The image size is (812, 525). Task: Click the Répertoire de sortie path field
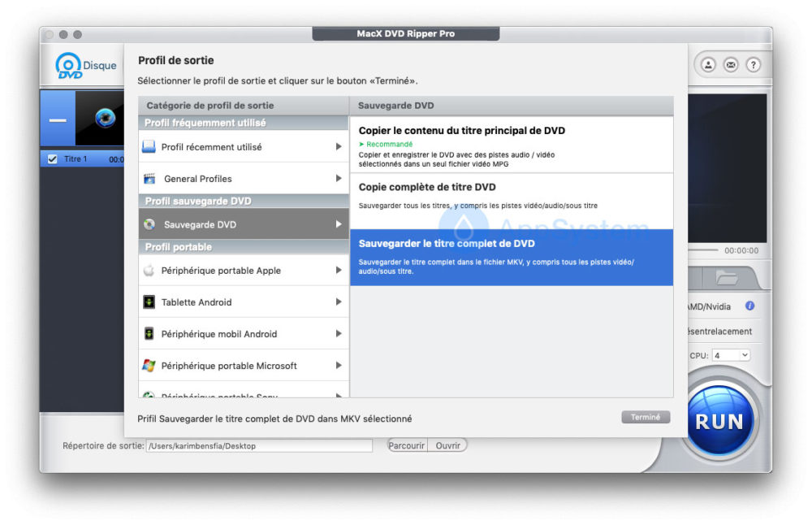tap(258, 445)
